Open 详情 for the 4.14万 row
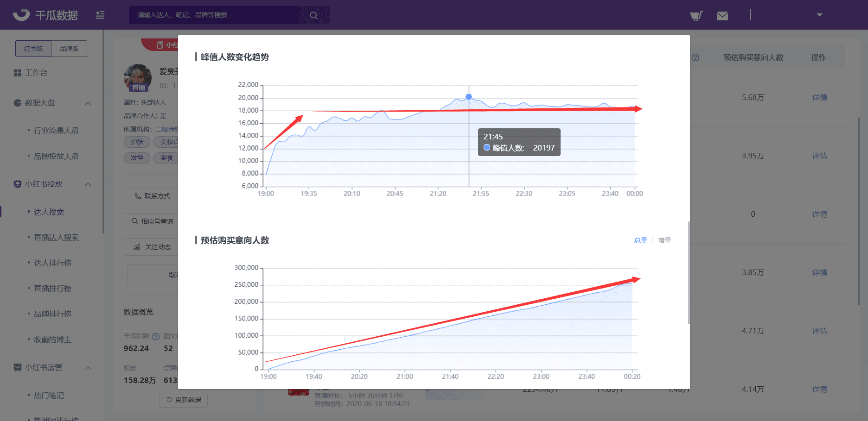 point(819,390)
